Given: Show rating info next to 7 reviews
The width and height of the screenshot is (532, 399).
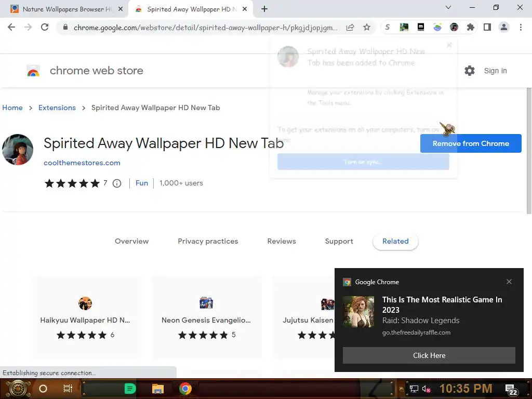Looking at the screenshot, I should [117, 183].
